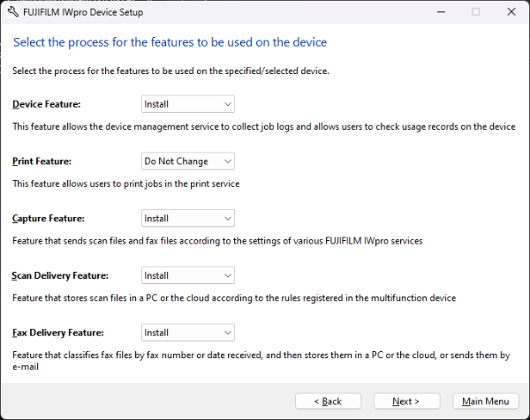Open the Scan Delivery Feature dropdown
This screenshot has height=420, width=530.
click(188, 275)
